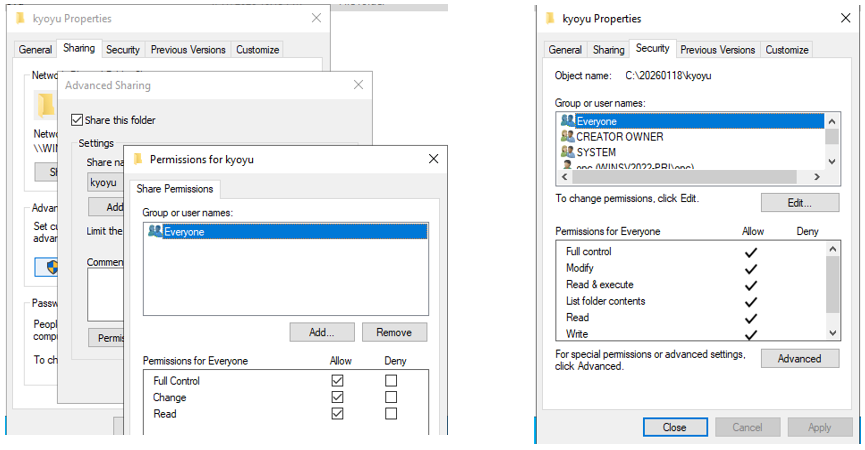Open the Customize tab in right dialog
The height and width of the screenshot is (450, 865).
786,49
